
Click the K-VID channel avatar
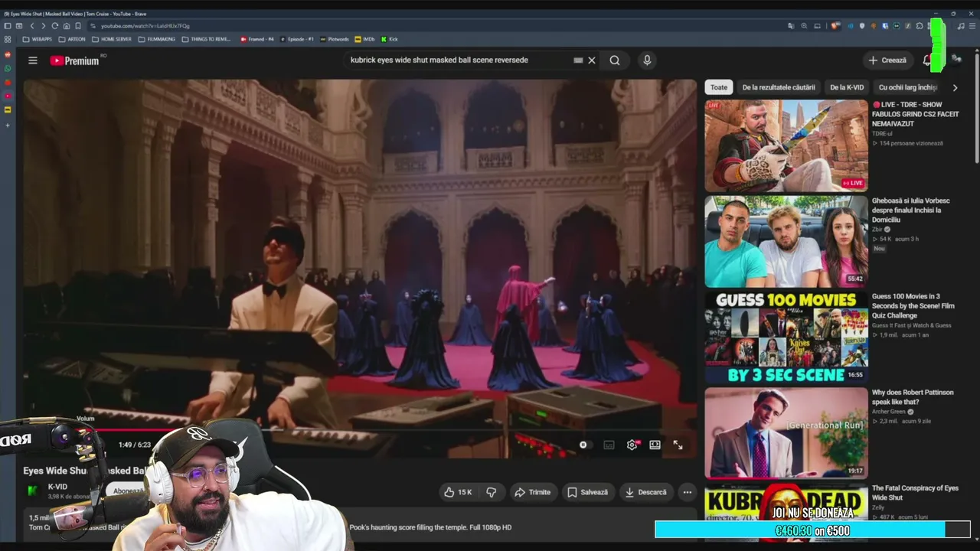click(33, 491)
